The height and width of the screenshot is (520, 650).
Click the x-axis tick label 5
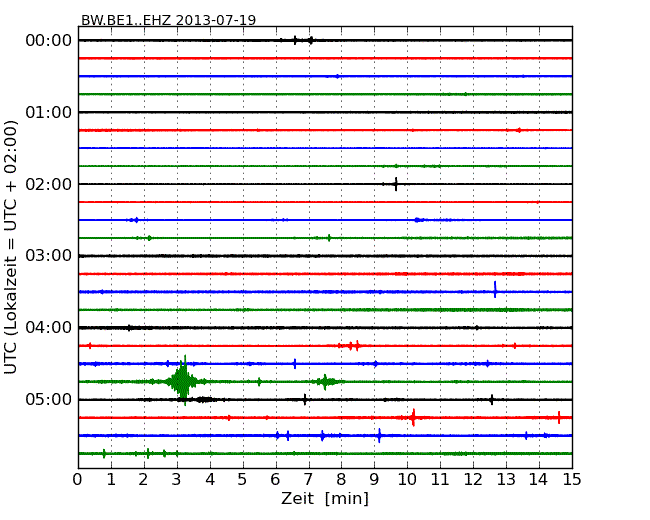pyautogui.click(x=243, y=480)
